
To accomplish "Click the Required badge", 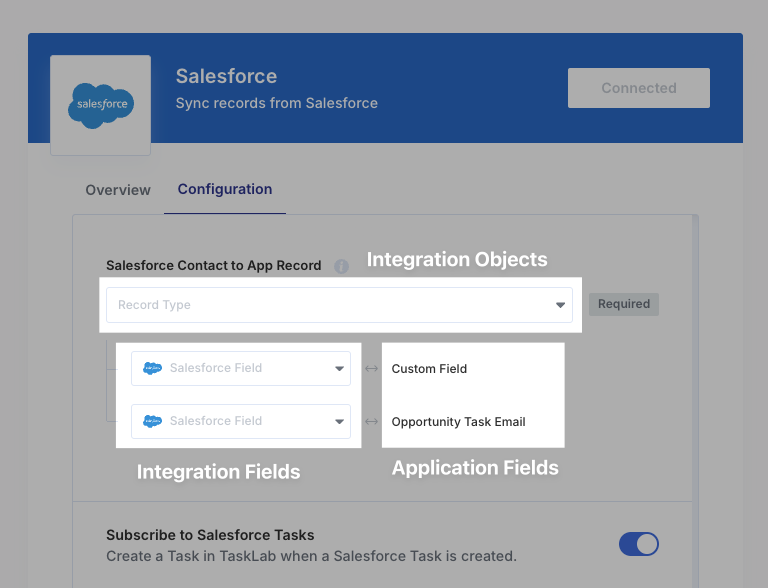I will [x=624, y=304].
